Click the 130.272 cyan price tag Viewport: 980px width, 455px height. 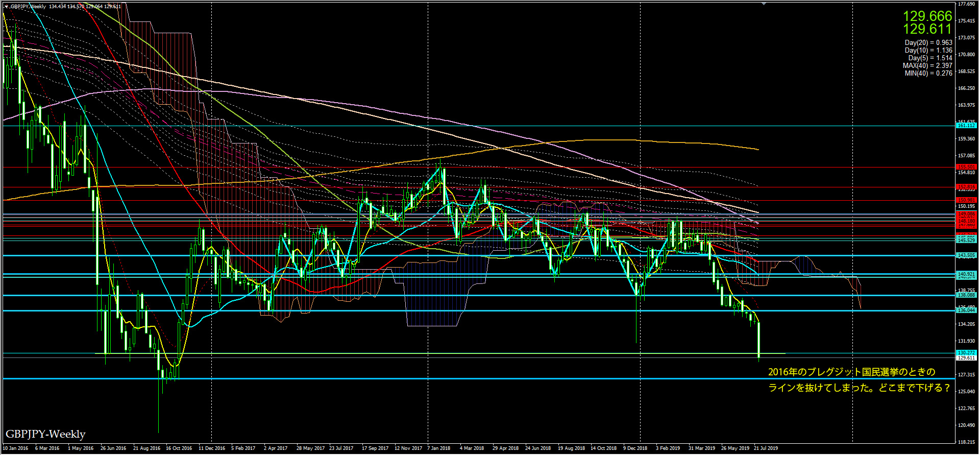(966, 353)
